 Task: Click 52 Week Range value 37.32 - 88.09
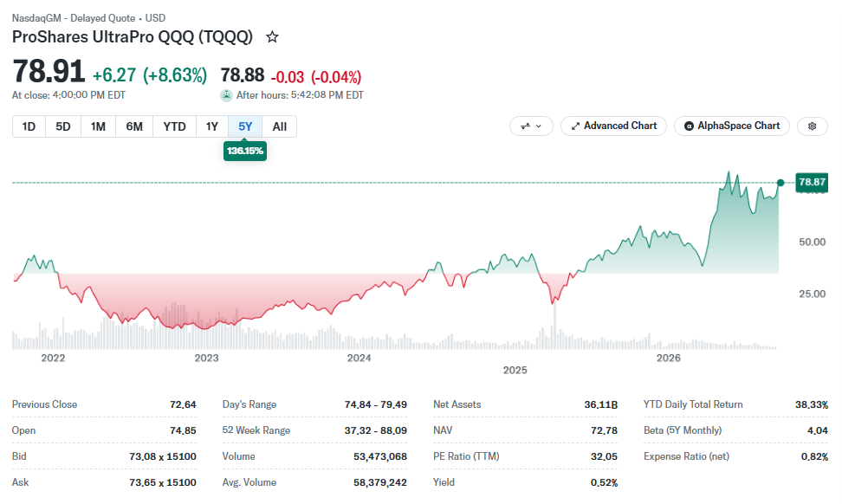(376, 430)
